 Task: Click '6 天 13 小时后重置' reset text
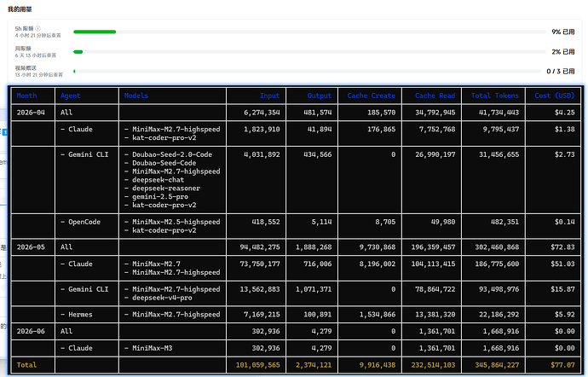(x=36, y=55)
